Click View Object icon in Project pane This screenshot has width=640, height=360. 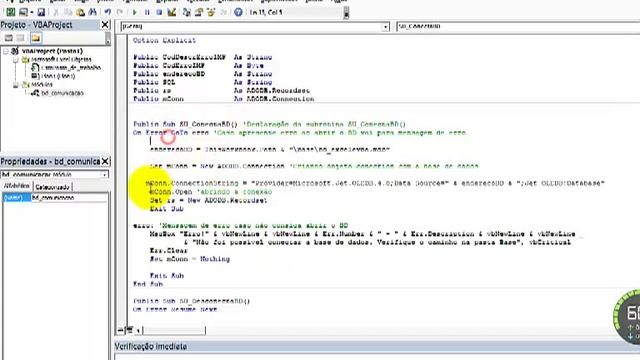20,38
